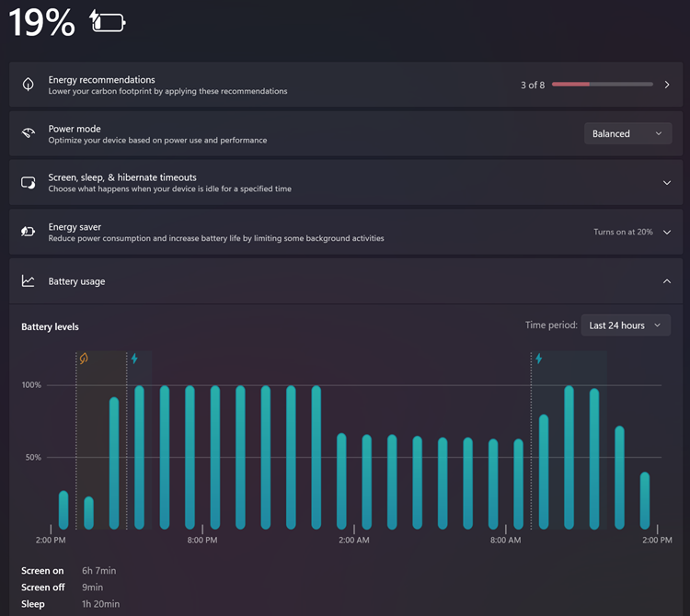This screenshot has width=690, height=616.
Task: Collapse the Battery usage section
Action: click(667, 281)
